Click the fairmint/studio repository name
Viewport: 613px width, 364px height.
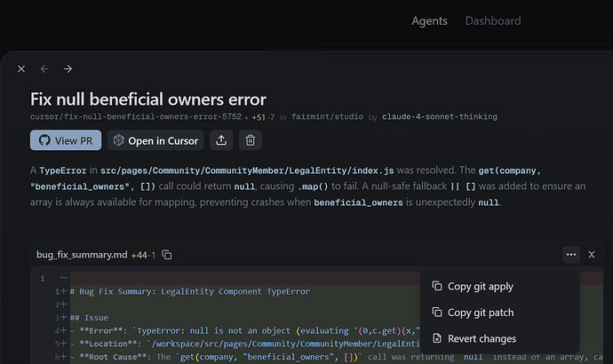coord(327,117)
